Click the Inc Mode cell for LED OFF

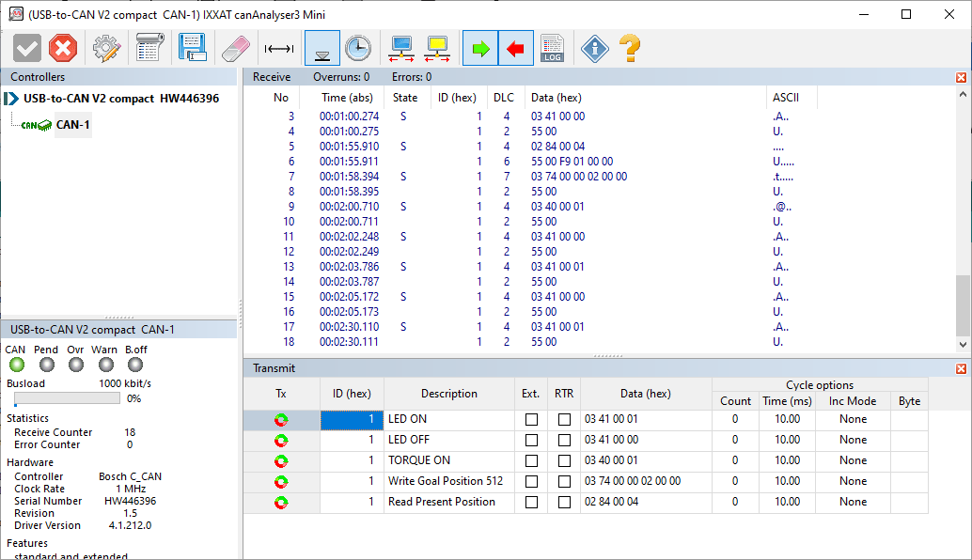pyautogui.click(x=853, y=440)
